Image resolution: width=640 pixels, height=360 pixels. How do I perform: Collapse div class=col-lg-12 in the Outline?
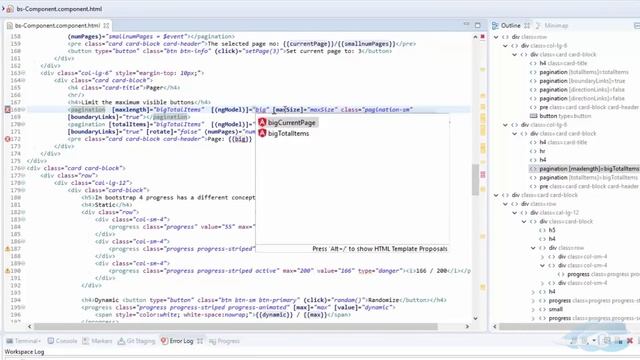pos(515,213)
